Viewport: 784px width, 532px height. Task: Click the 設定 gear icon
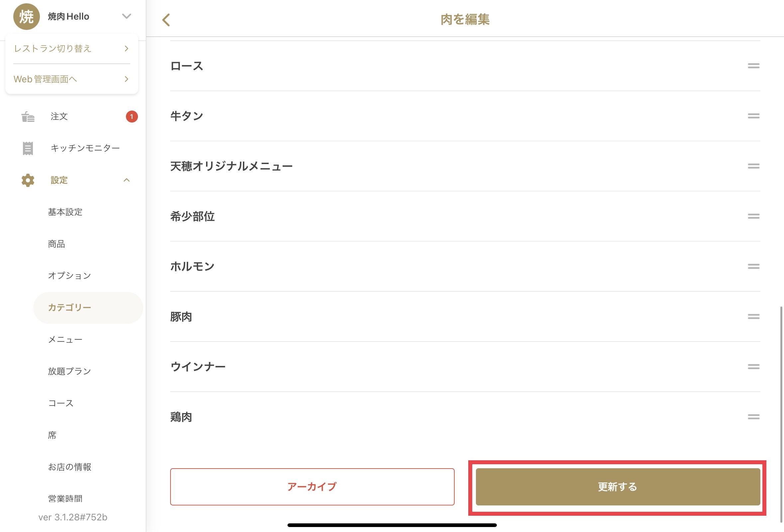pos(28,180)
